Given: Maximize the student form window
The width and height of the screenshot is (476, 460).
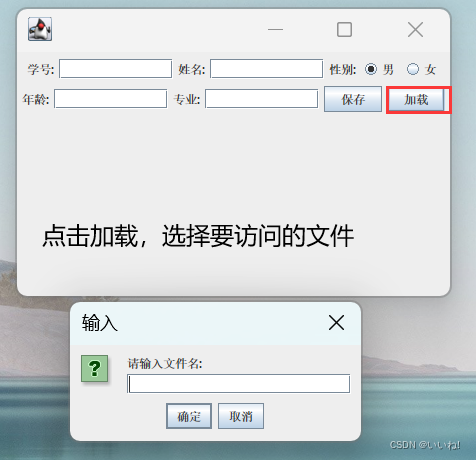Looking at the screenshot, I should click(x=344, y=29).
